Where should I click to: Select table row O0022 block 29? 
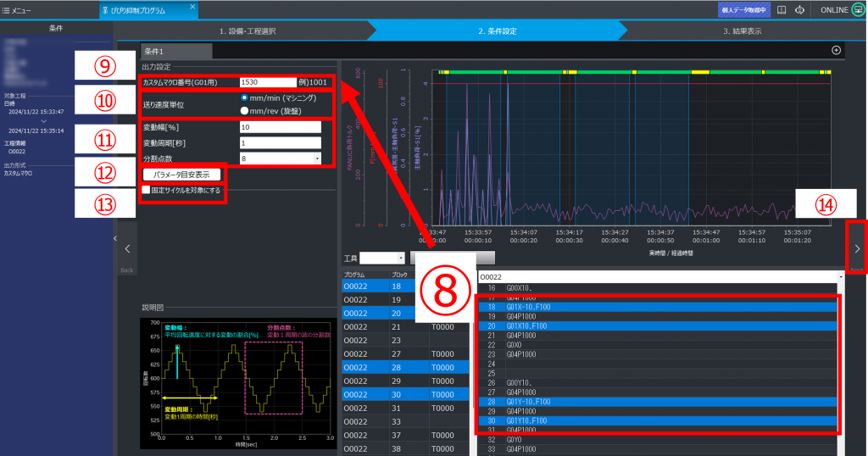point(406,381)
